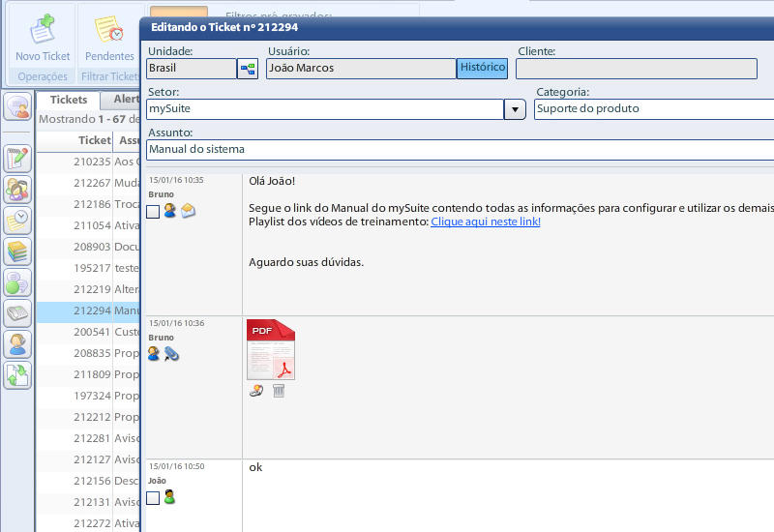Screen dimensions: 774x532
Task: Select ticket 212212 in the list
Action: pyautogui.click(x=89, y=417)
